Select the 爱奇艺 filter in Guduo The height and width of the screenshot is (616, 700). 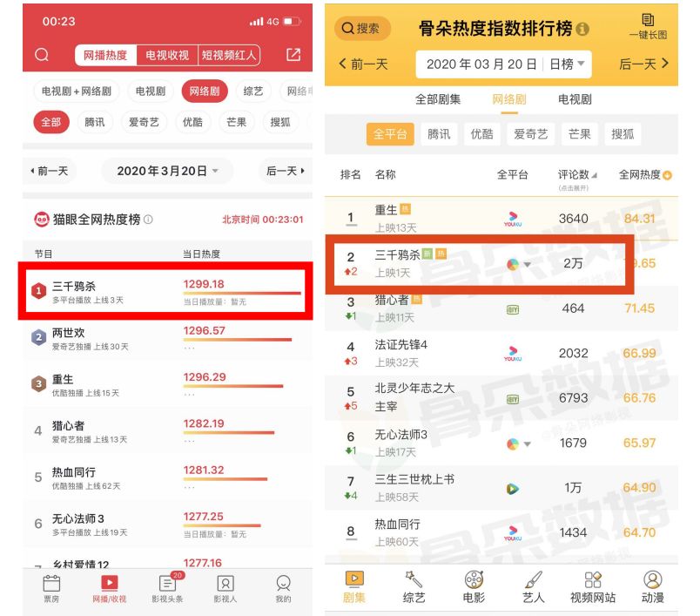click(x=531, y=134)
